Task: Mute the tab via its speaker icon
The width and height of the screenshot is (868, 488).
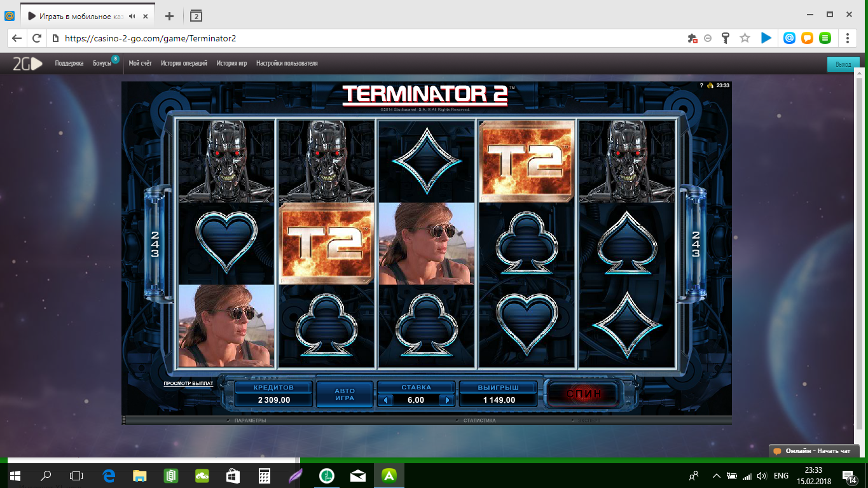Action: (132, 16)
